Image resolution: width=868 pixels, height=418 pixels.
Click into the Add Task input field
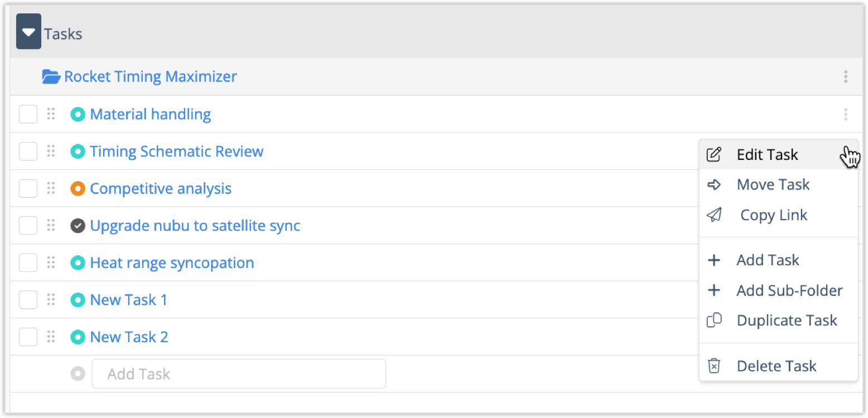239,374
